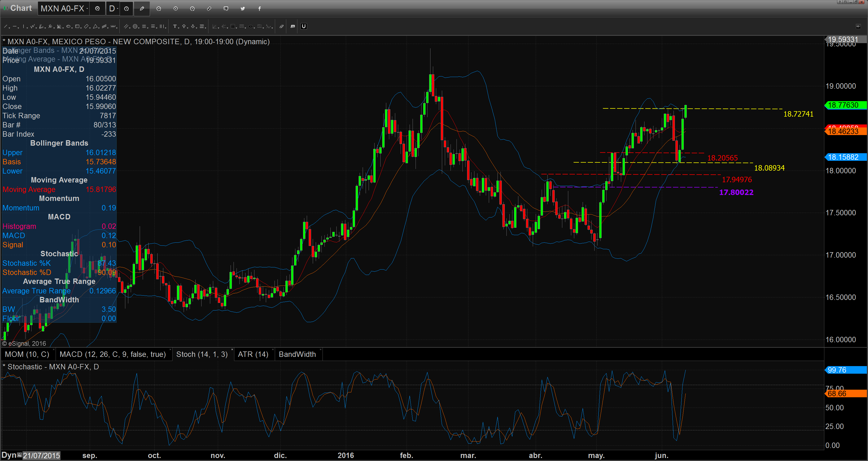Select the diamond shape tool
Viewport: 868px width, 461px height.
point(86,26)
